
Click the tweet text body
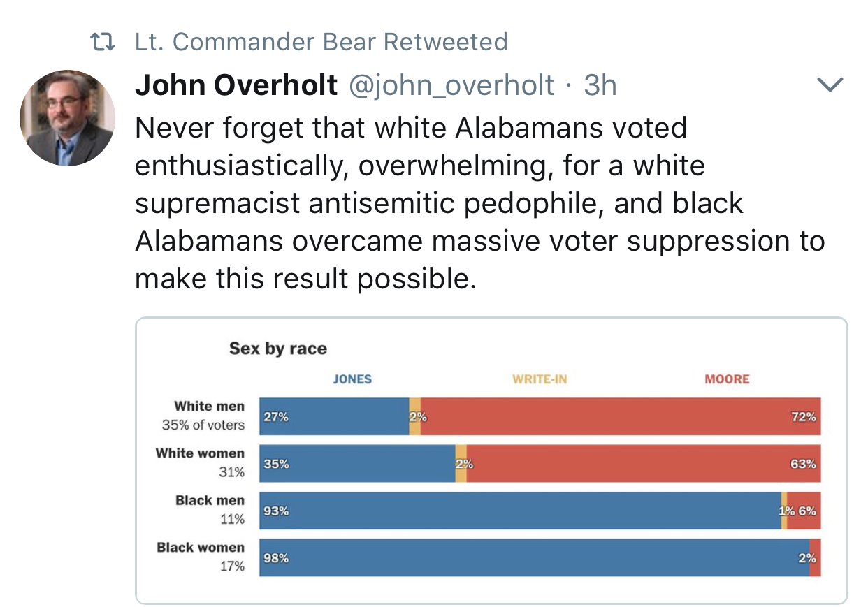[479, 203]
